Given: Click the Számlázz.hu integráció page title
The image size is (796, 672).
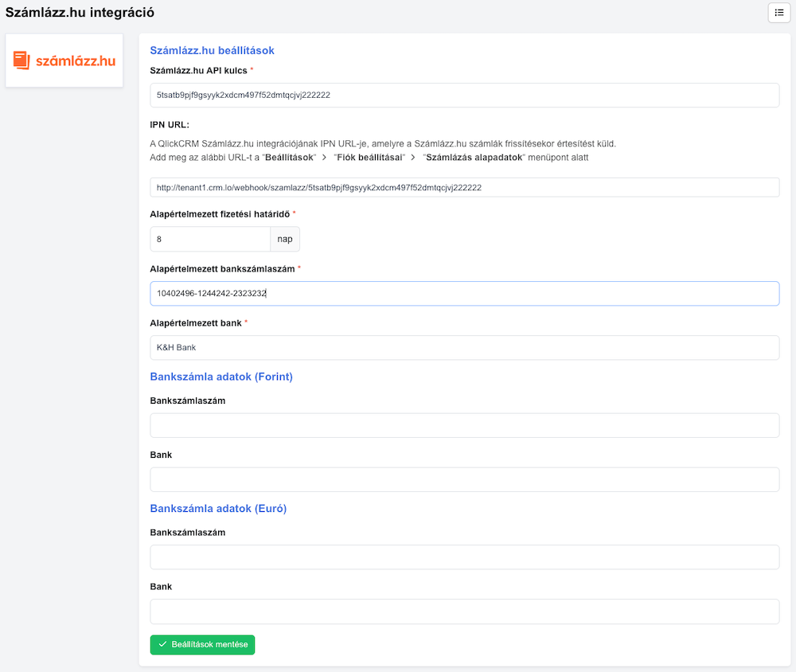Looking at the screenshot, I should coord(80,12).
